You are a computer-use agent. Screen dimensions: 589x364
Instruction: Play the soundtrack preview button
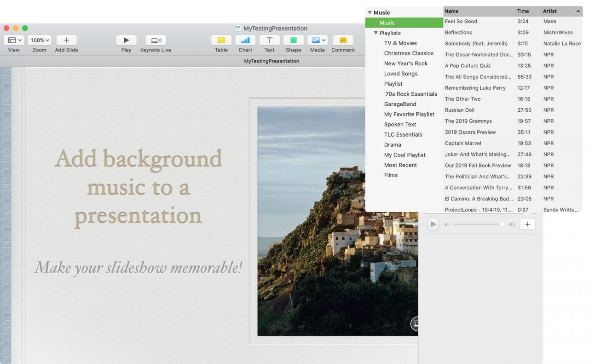pyautogui.click(x=433, y=224)
